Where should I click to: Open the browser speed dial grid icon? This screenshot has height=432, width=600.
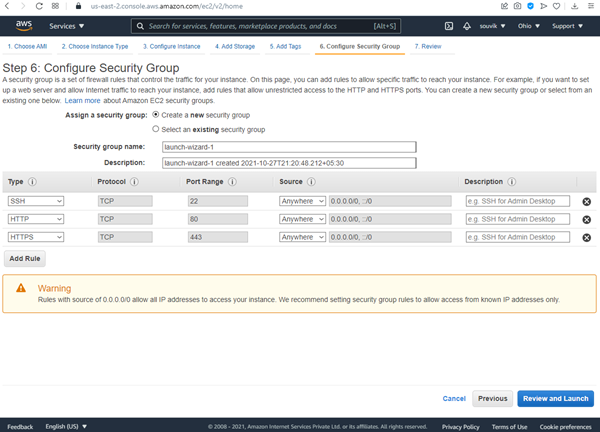click(x=55, y=6)
